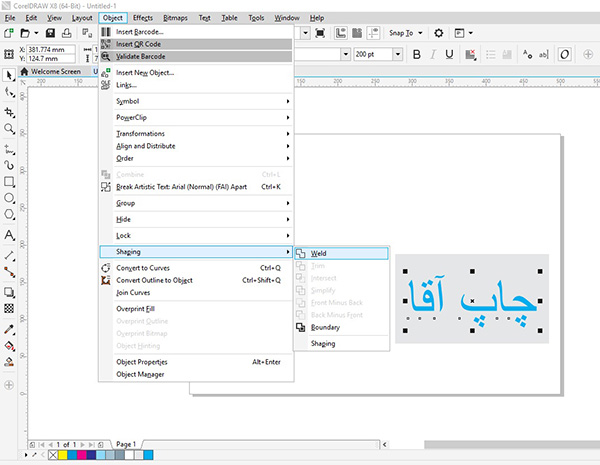Expand the Transformations submenu

[x=197, y=134]
